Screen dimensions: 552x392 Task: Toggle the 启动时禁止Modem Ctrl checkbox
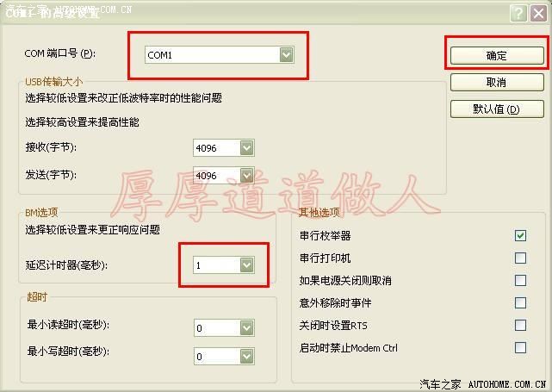[520, 347]
